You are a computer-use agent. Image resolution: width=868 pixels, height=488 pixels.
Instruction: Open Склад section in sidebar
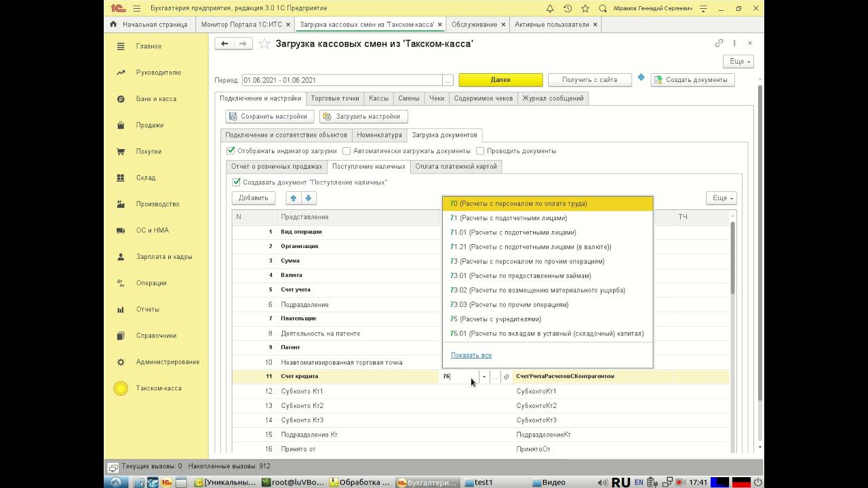click(145, 178)
